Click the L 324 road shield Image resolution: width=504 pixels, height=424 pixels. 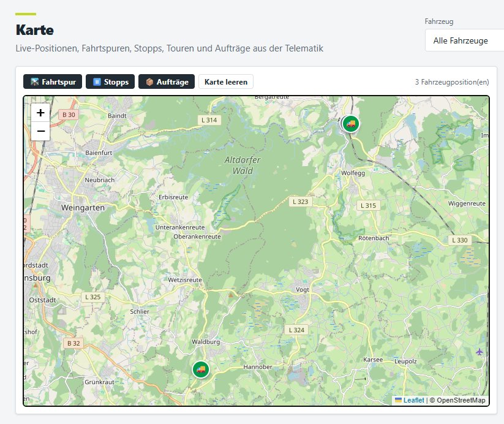(x=296, y=330)
